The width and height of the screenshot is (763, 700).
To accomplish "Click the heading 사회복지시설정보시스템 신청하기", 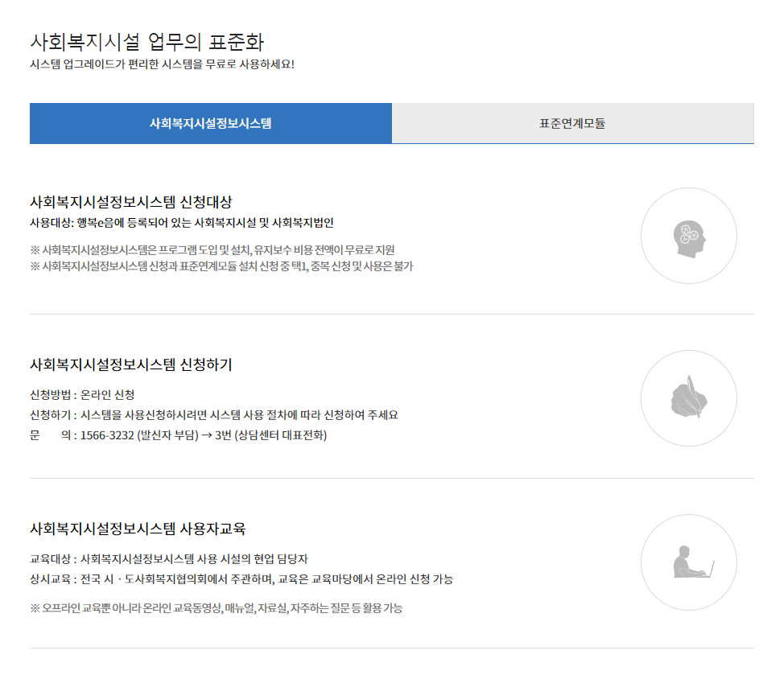I will (x=131, y=364).
